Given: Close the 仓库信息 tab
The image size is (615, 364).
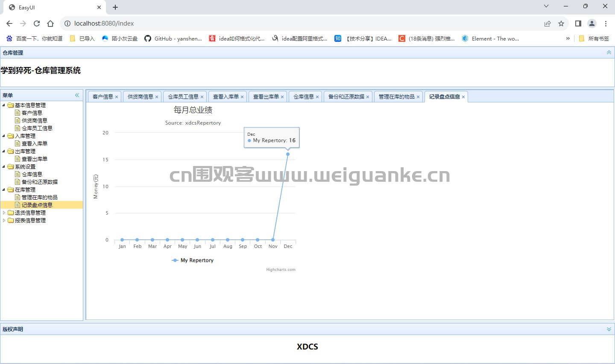Looking at the screenshot, I should click(317, 97).
